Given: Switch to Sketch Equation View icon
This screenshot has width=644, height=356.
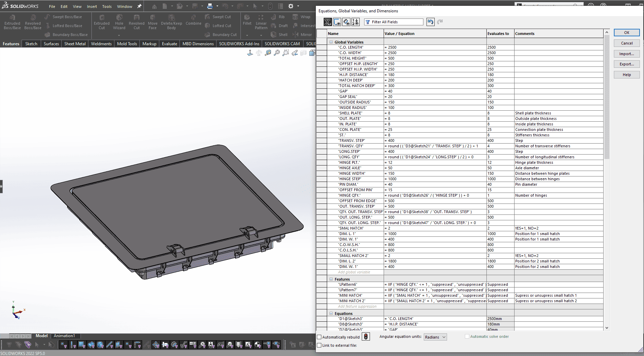Looking at the screenshot, I should pos(337,22).
